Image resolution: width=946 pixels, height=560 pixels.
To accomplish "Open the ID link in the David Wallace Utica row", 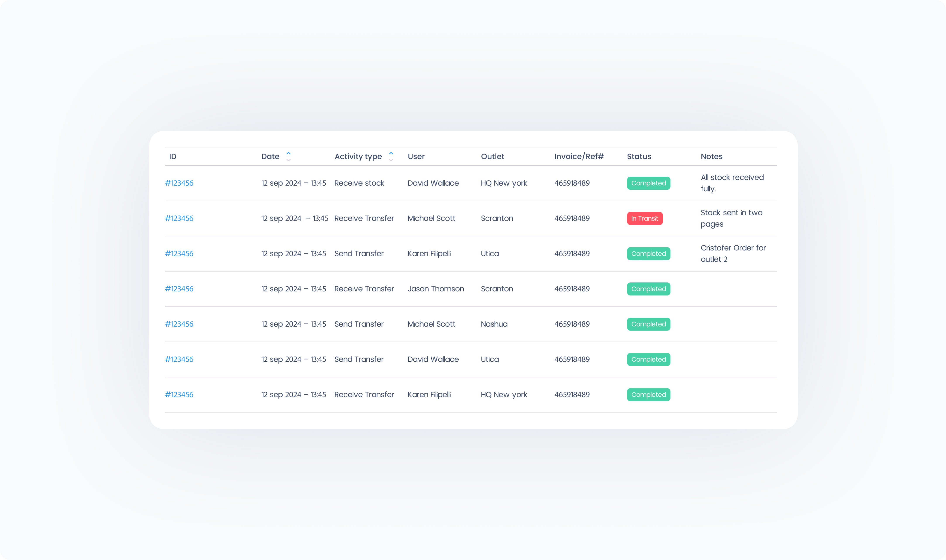I will click(x=179, y=359).
